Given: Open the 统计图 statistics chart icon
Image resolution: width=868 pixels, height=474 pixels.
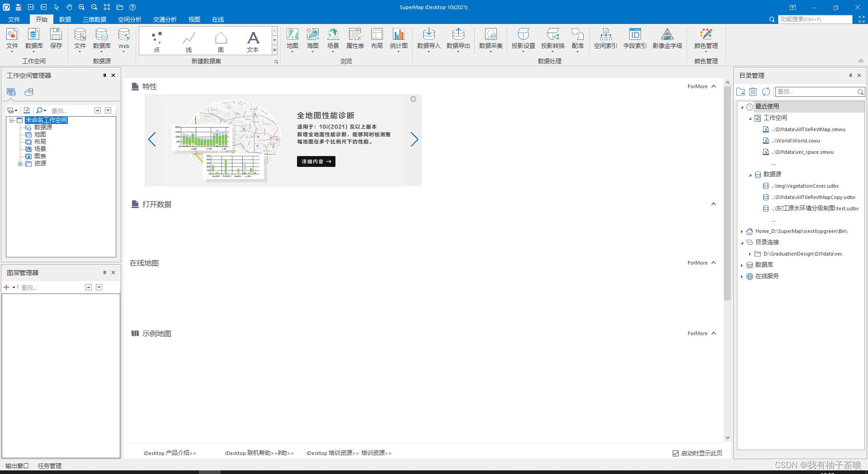Looking at the screenshot, I should click(399, 39).
